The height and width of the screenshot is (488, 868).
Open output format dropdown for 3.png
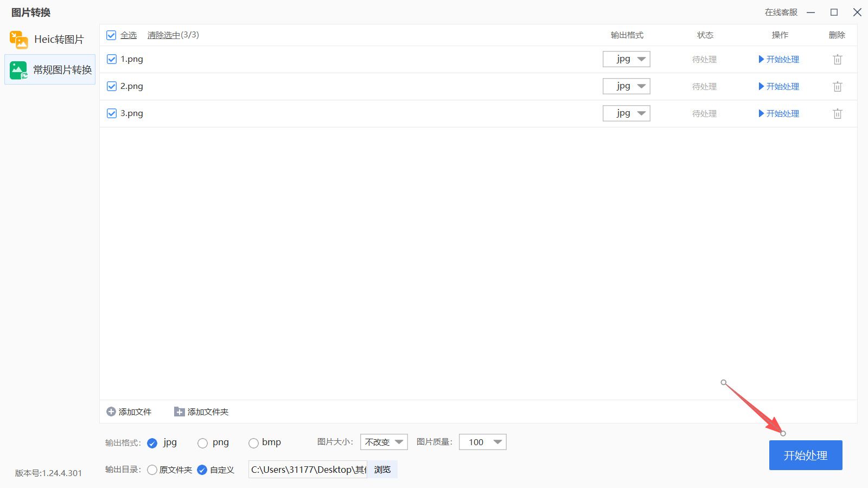[x=627, y=113]
